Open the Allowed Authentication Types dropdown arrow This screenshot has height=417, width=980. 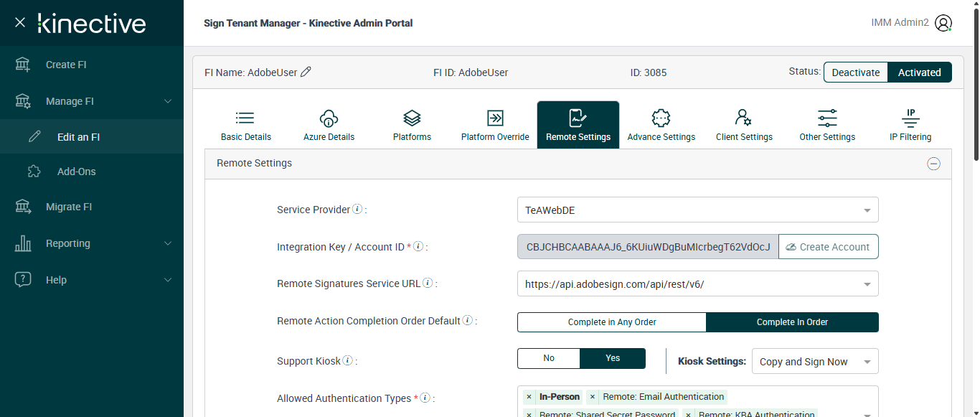coord(867,414)
